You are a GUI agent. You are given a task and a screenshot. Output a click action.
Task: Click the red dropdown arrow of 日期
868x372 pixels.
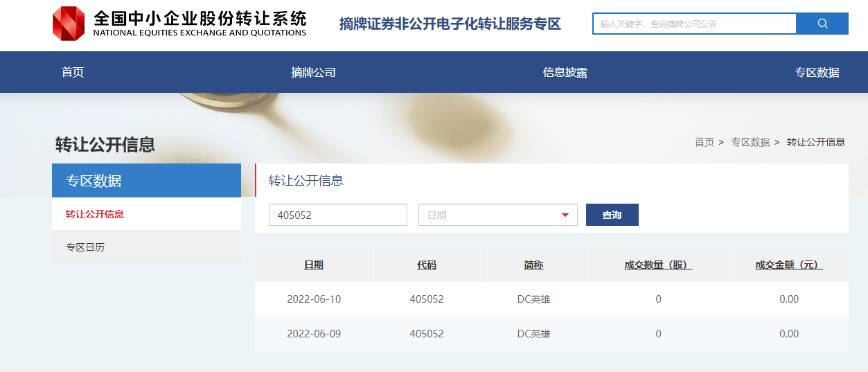(x=565, y=215)
